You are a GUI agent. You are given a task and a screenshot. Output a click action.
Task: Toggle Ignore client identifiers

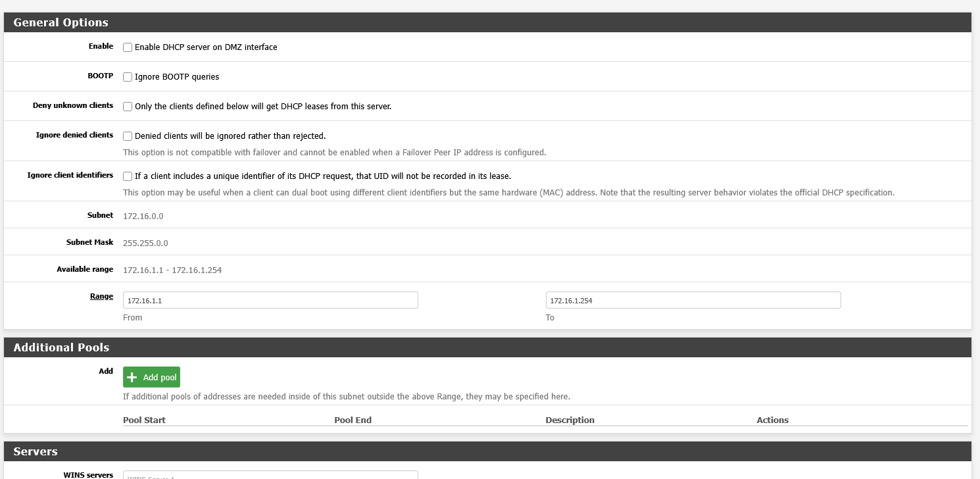click(128, 176)
